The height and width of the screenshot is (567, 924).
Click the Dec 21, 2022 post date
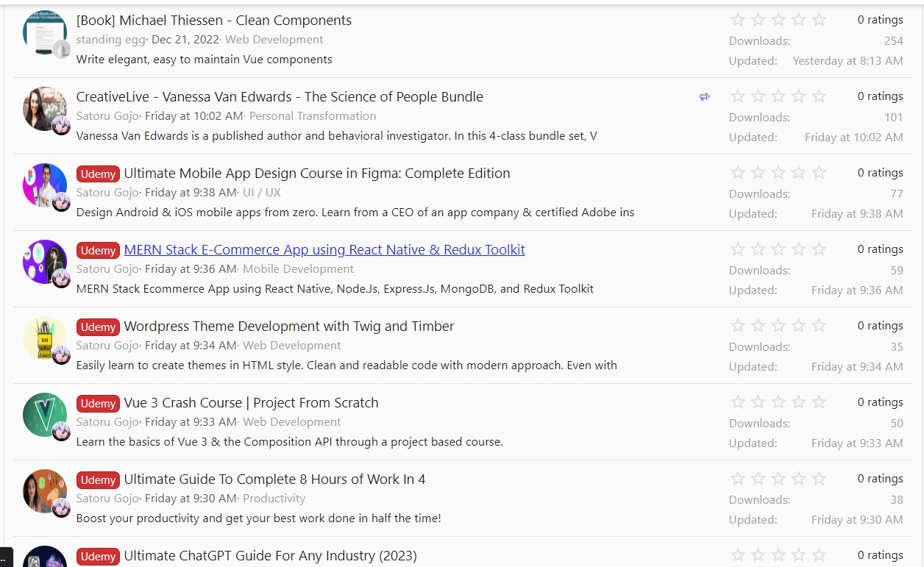point(184,40)
